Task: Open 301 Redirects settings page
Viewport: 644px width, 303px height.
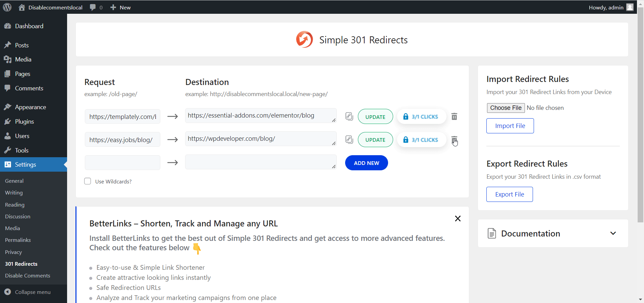Action: 21,264
